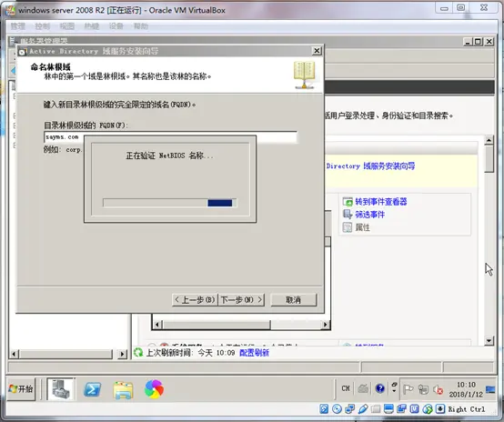The width and height of the screenshot is (504, 422).
Task: Click the filter icon beside 筛选事件
Action: click(348, 215)
